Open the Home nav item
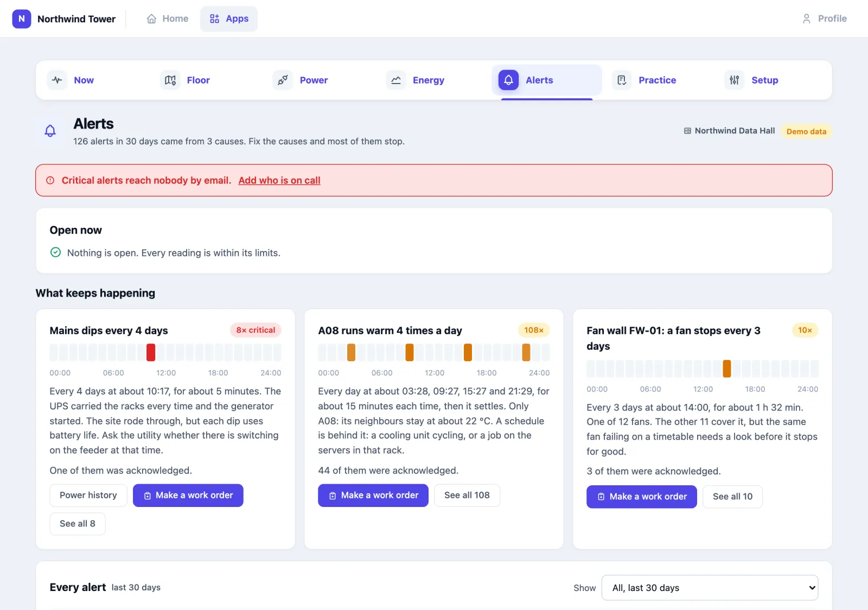 tap(168, 19)
